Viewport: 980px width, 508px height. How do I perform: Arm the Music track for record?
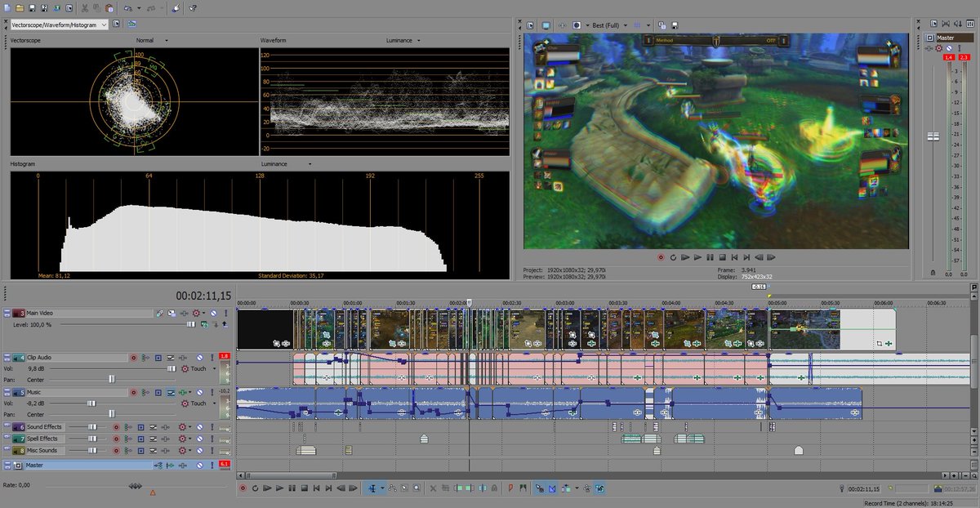134,392
